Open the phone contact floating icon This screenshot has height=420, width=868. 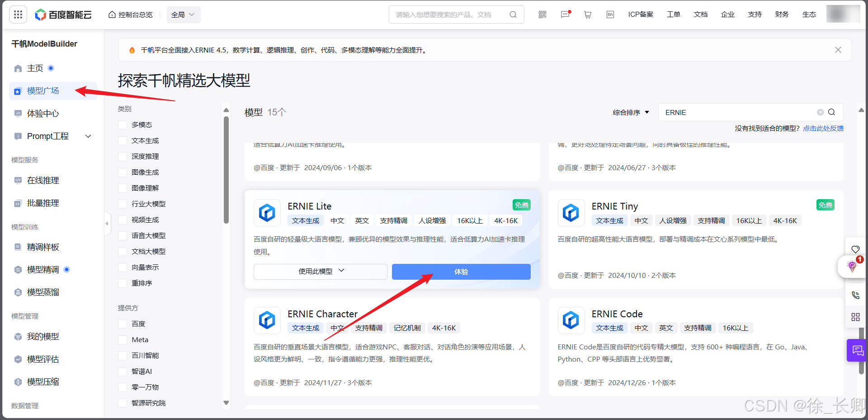[x=855, y=295]
